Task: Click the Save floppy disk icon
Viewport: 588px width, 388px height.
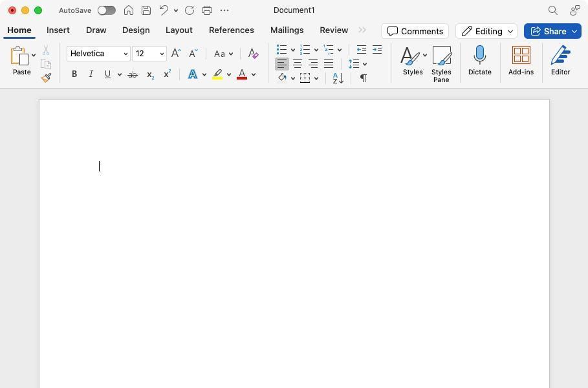Action: tap(146, 10)
